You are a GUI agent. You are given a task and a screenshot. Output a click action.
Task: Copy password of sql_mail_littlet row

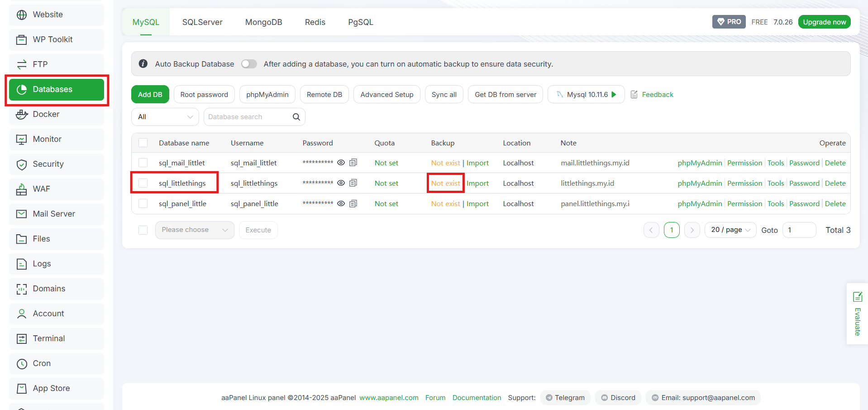[x=353, y=163]
